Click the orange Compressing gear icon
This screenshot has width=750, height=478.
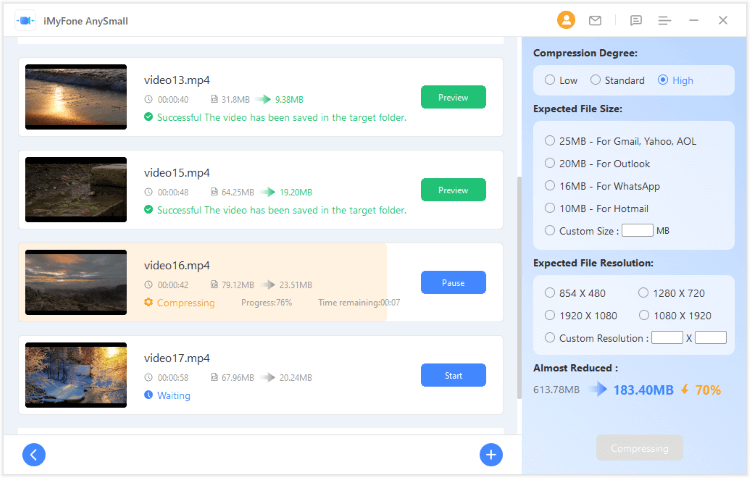point(148,302)
